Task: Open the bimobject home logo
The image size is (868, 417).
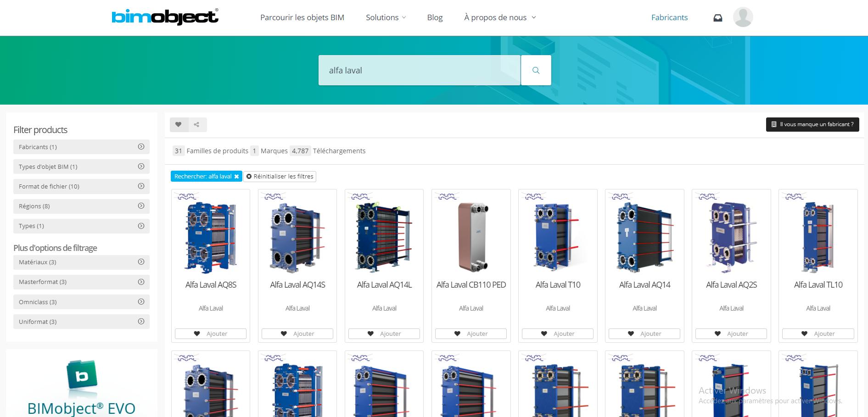Action: tap(165, 17)
